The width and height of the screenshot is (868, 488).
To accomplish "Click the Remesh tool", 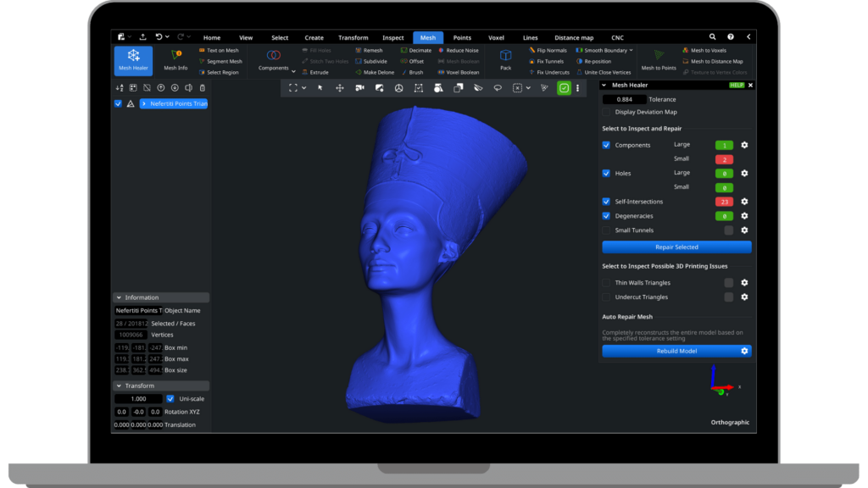I will [x=370, y=50].
